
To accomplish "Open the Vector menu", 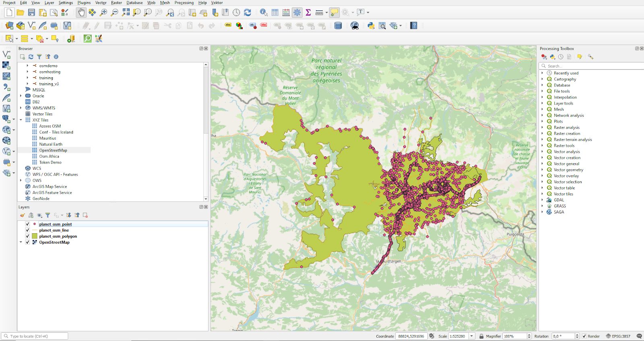I will pos(101,3).
